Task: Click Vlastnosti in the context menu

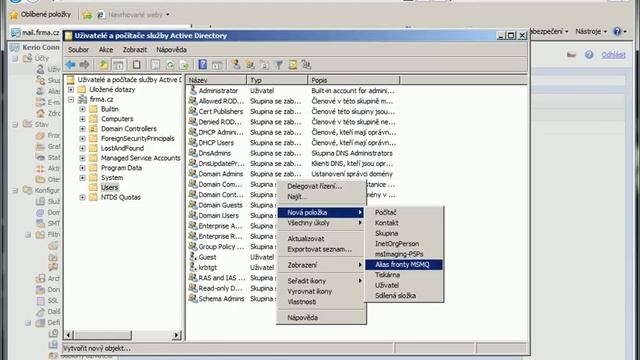Action: (x=321, y=302)
